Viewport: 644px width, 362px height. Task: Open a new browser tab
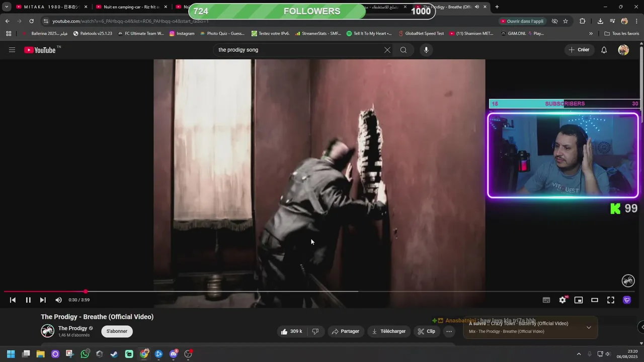click(x=497, y=7)
